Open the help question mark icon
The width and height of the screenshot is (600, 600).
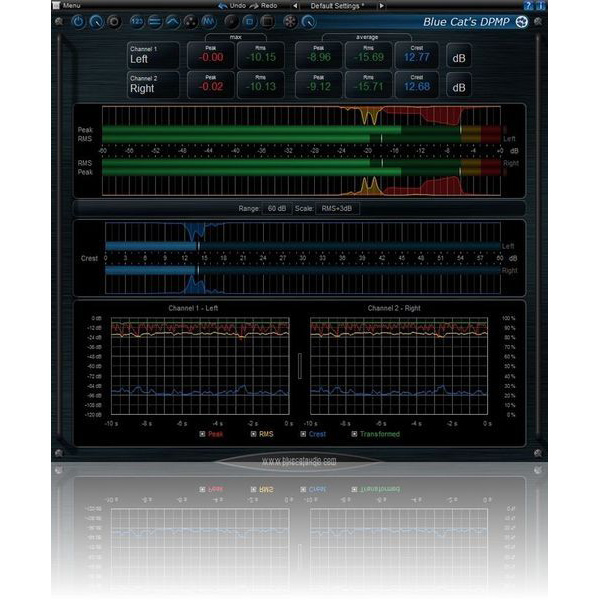pyautogui.click(x=528, y=6)
